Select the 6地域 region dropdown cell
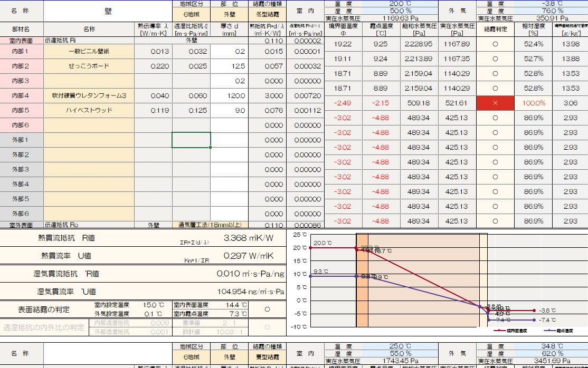This screenshot has width=588, height=368. pyautogui.click(x=191, y=14)
